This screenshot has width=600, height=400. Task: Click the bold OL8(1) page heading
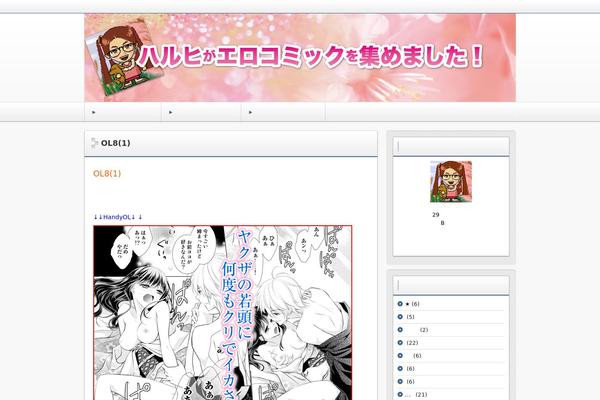coord(116,143)
